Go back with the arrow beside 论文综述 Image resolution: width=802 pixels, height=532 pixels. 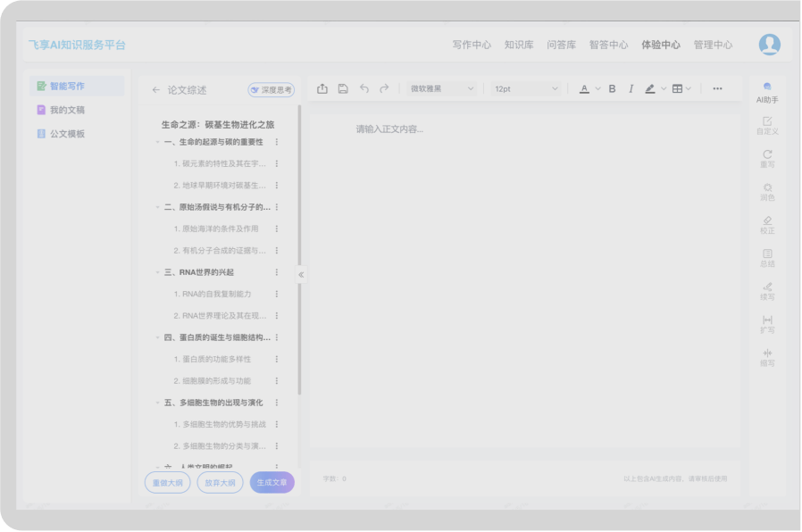tap(156, 90)
